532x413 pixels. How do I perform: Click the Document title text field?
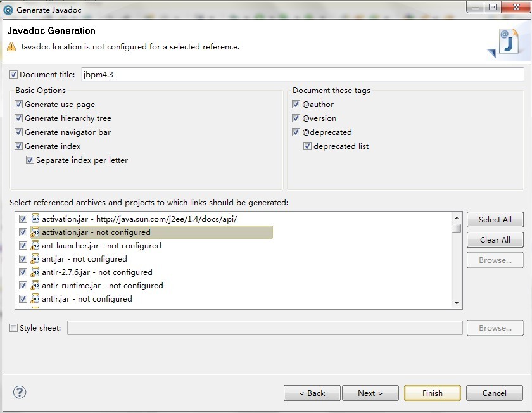coord(301,75)
